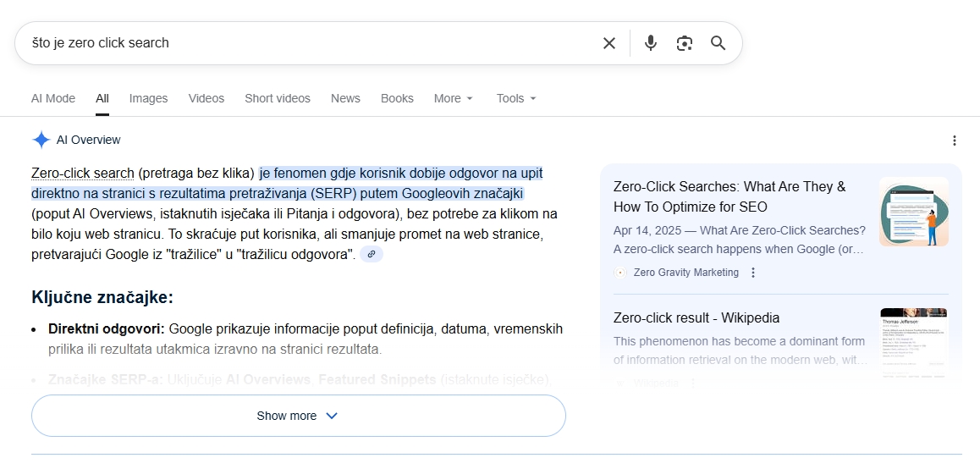The image size is (980, 469).
Task: Open the Images tab
Action: [149, 98]
